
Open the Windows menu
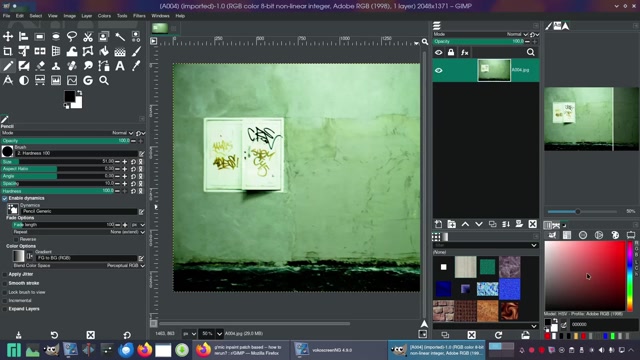[160, 16]
